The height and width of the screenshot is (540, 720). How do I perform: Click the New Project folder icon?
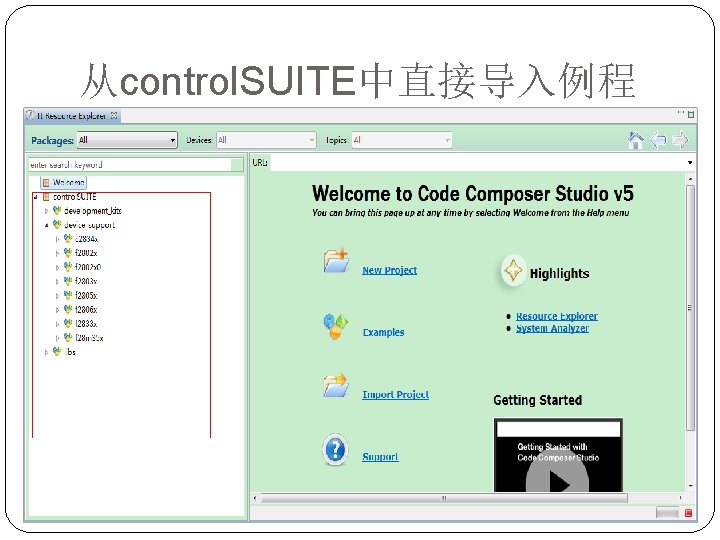(336, 261)
